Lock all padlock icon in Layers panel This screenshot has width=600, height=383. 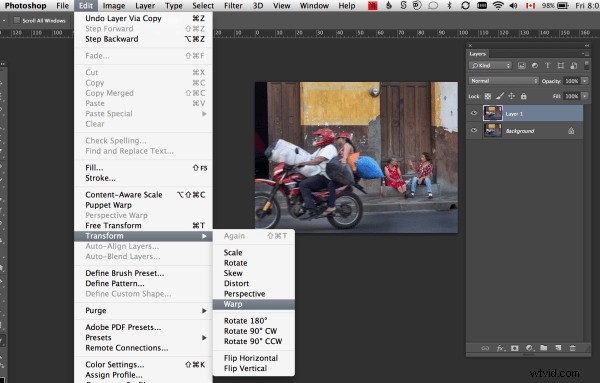[x=523, y=96]
